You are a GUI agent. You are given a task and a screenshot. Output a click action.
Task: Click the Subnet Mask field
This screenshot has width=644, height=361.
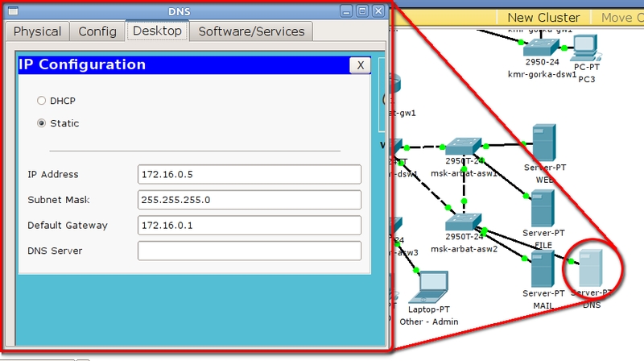pos(249,200)
